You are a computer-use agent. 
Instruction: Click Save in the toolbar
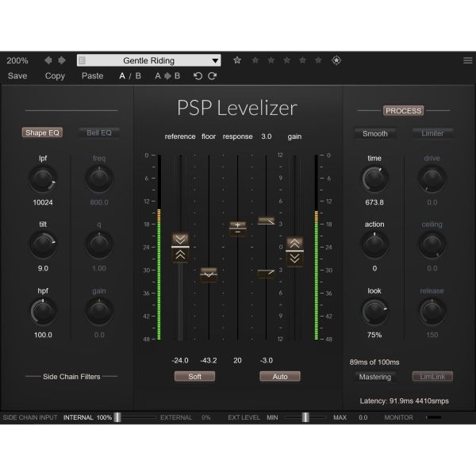click(17, 76)
